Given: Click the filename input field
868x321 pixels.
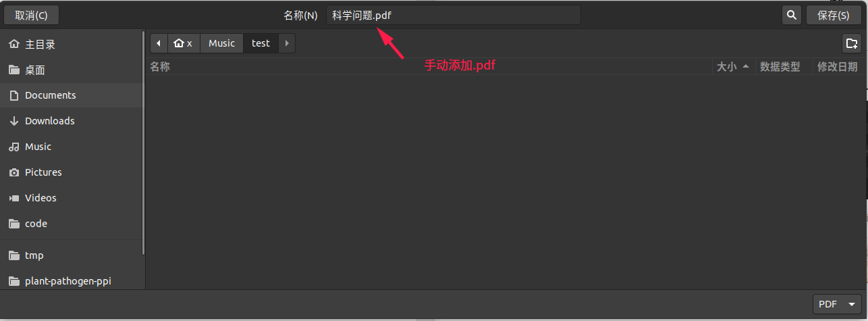Looking at the screenshot, I should [x=454, y=15].
